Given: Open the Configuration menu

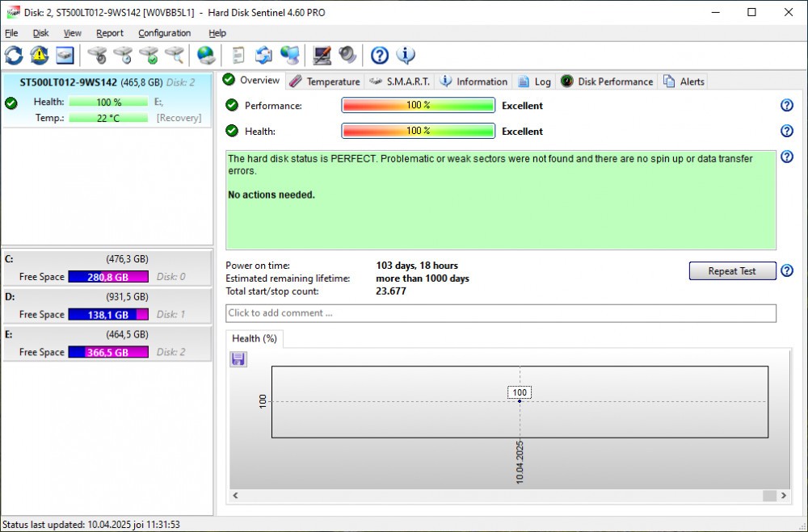Looking at the screenshot, I should [x=164, y=33].
